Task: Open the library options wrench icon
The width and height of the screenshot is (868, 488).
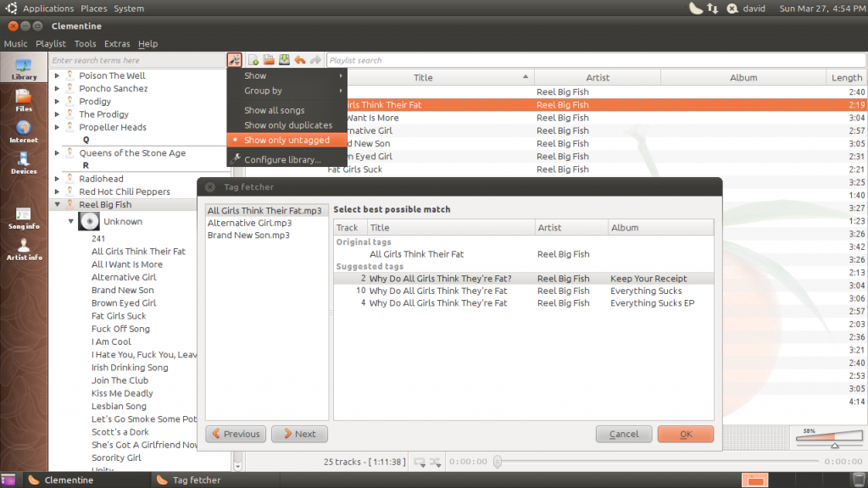Action: click(x=235, y=59)
